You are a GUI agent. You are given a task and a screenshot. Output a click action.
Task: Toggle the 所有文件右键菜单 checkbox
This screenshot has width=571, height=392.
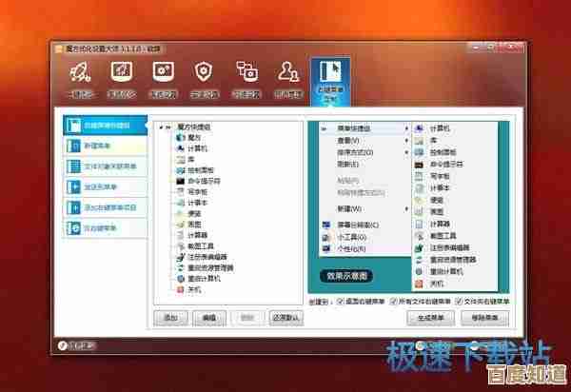coord(393,302)
